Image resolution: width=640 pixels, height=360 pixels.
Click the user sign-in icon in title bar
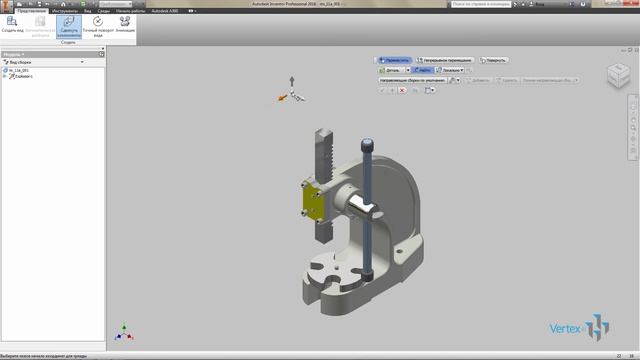(x=531, y=4)
